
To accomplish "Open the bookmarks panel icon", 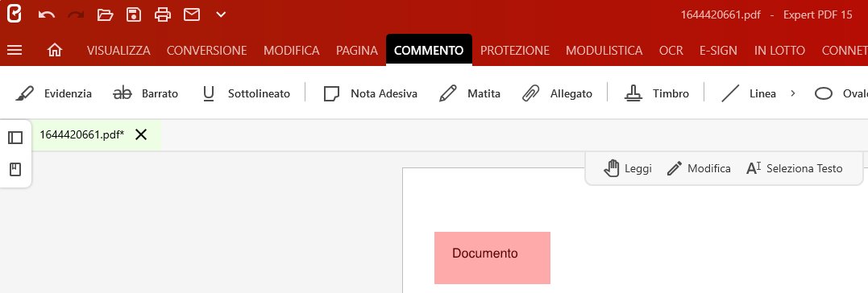I will 15,170.
